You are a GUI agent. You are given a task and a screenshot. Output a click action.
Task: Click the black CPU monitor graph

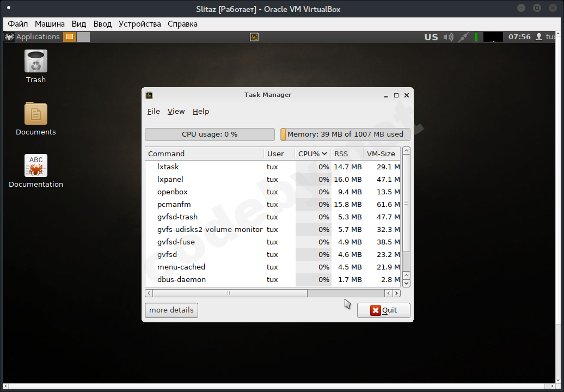[493, 36]
